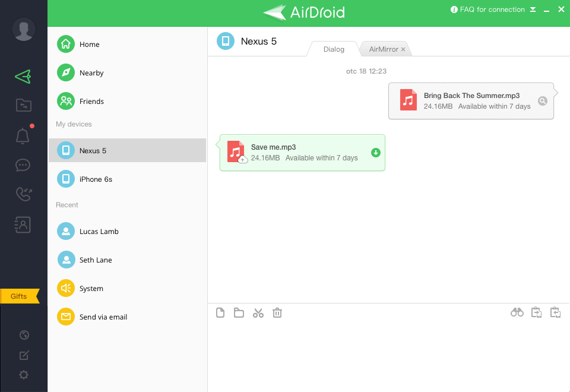Click the scissors screenshot icon

pos(258,313)
